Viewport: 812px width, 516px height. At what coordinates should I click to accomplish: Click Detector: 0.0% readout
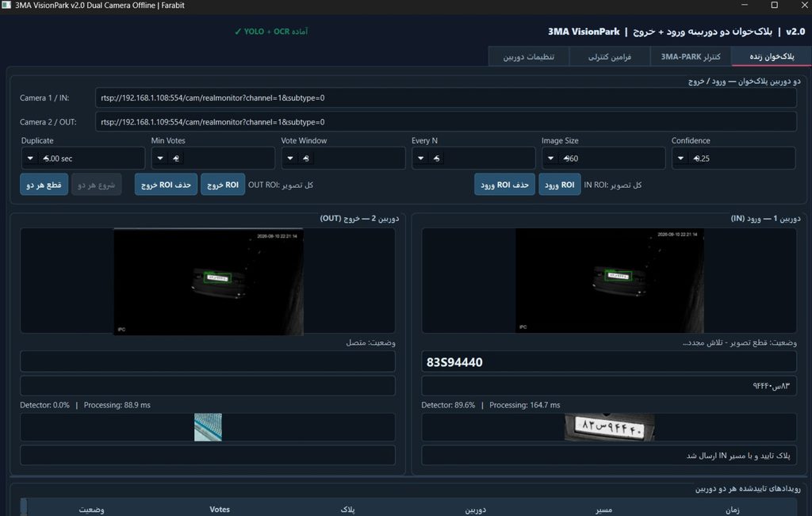pos(44,405)
